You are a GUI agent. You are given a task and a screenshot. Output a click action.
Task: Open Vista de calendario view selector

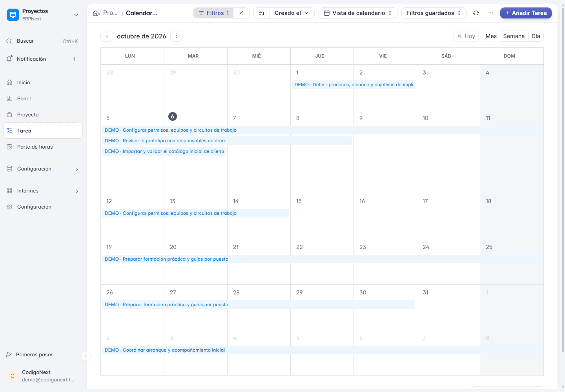coord(358,13)
